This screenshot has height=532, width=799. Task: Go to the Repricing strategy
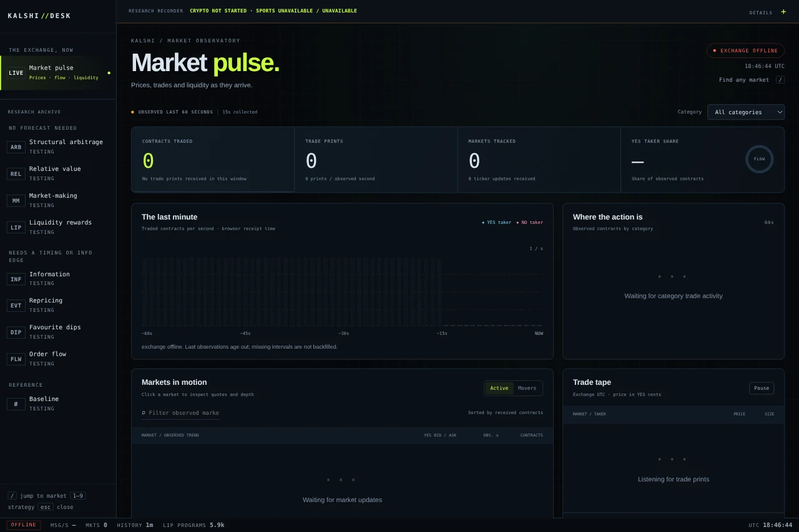58,305
